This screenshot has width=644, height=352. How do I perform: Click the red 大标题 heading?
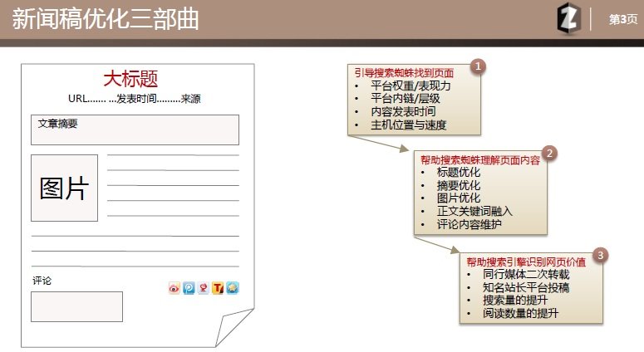click(x=130, y=78)
